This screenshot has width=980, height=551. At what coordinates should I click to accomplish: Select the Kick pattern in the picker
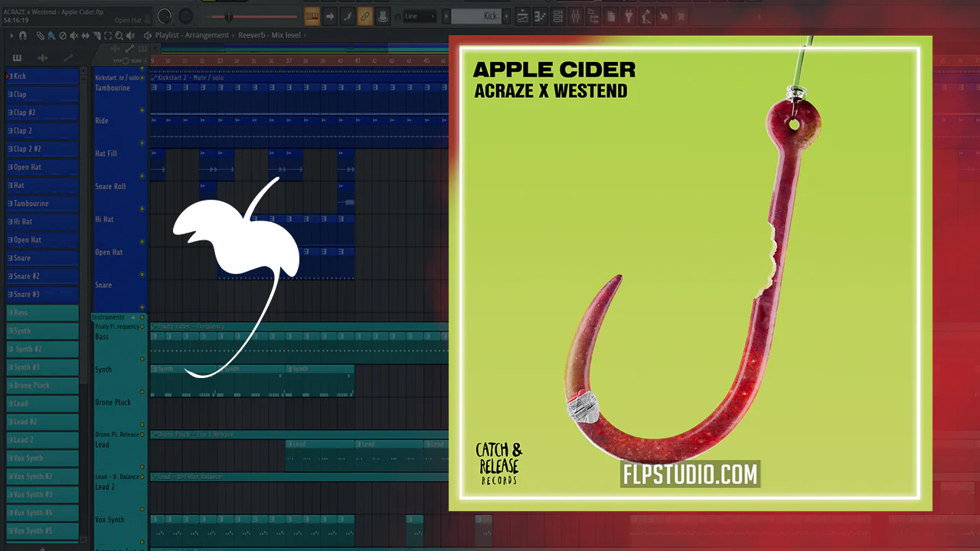point(43,77)
